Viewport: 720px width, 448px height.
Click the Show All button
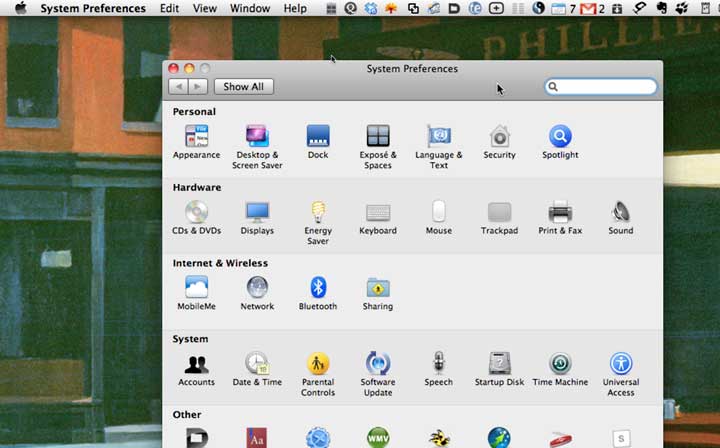click(x=243, y=87)
